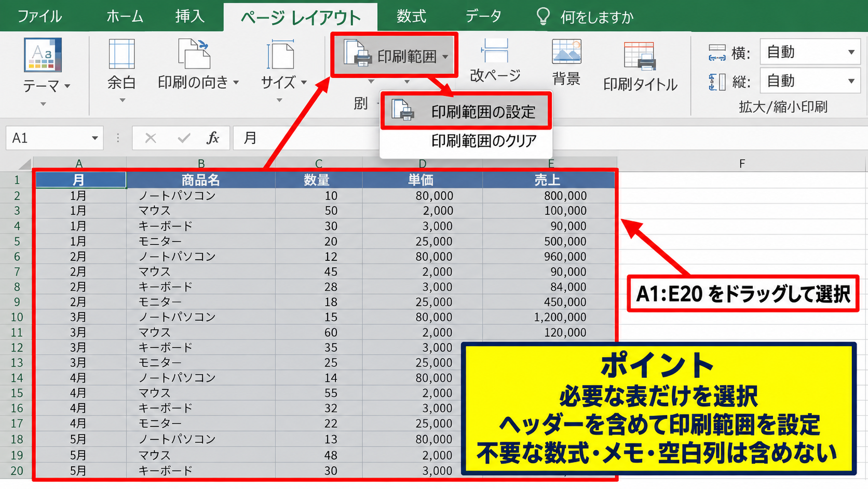Click the lightbulb tell-me icon
This screenshot has width=868, height=489.
click(543, 16)
